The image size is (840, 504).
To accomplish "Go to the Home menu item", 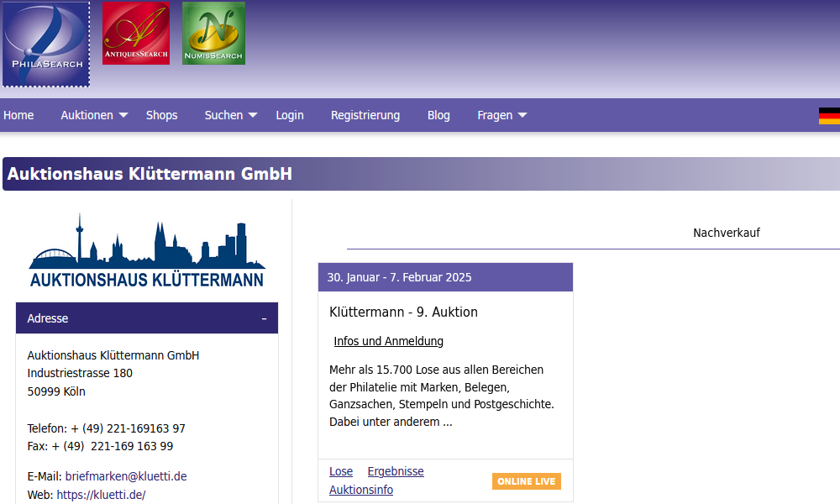I will [18, 115].
